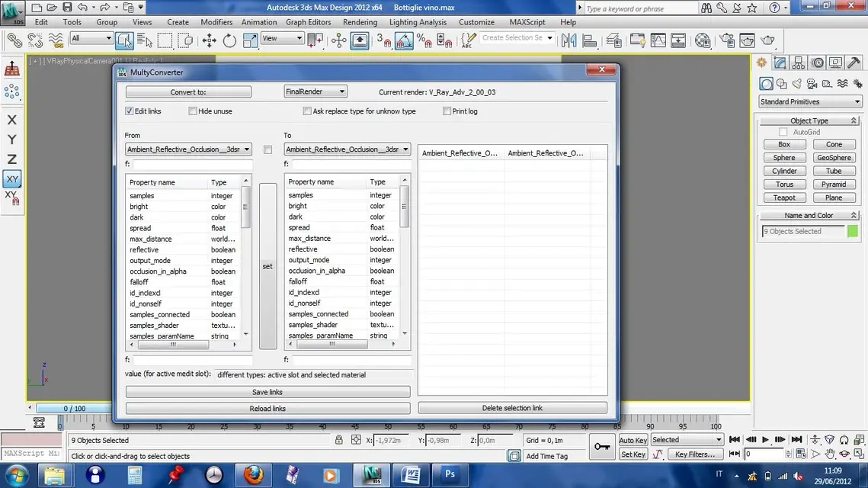Open Select by Name list
The image size is (868, 488).
coord(145,40)
